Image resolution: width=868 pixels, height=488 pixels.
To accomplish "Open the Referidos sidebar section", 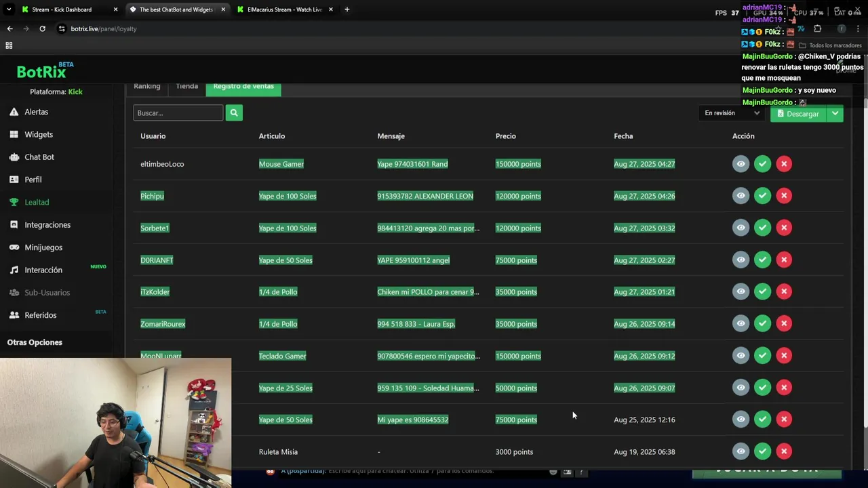I will pos(33,315).
